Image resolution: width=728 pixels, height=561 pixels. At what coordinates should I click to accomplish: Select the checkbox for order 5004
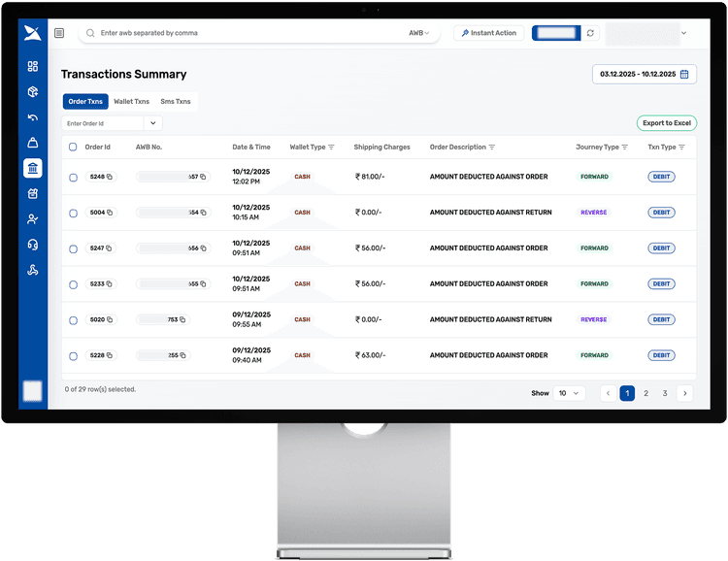(x=73, y=213)
